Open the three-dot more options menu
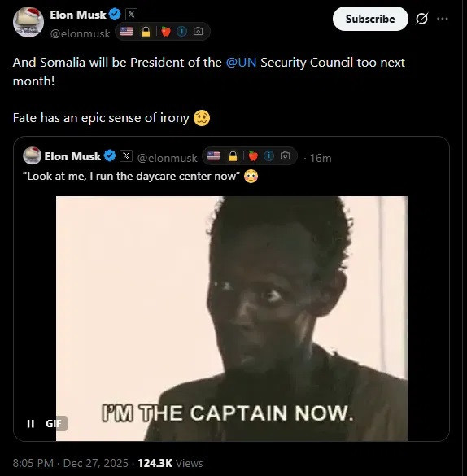 point(442,19)
